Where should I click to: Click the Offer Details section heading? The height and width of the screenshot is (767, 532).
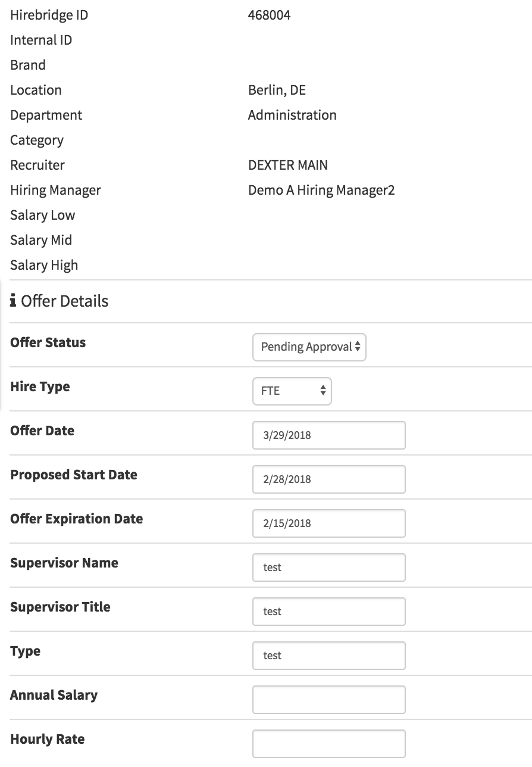click(64, 301)
